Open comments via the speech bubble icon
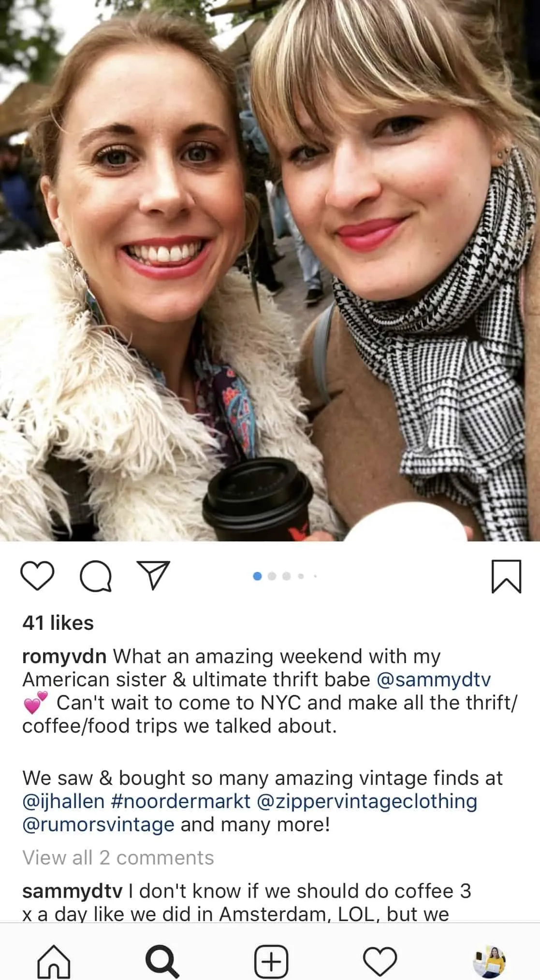The height and width of the screenshot is (980, 540). [x=96, y=576]
